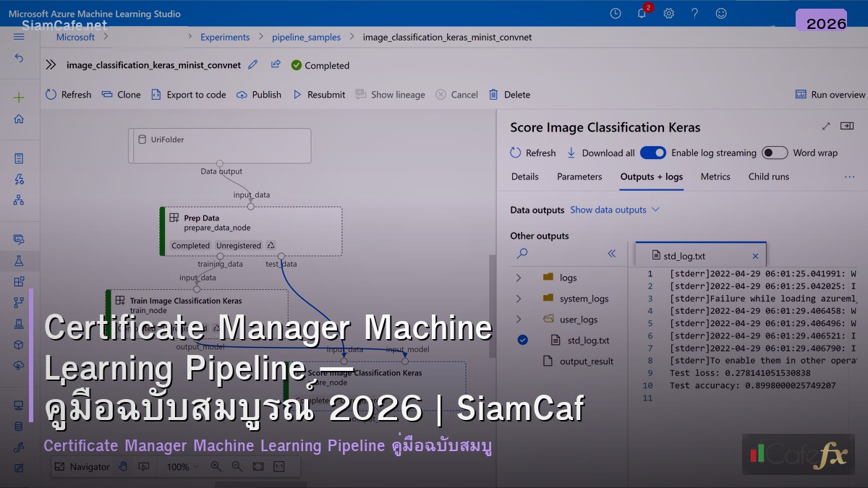This screenshot has width=868, height=488.
Task: Open the Datastores database icon in sidebar
Action: click(x=20, y=427)
